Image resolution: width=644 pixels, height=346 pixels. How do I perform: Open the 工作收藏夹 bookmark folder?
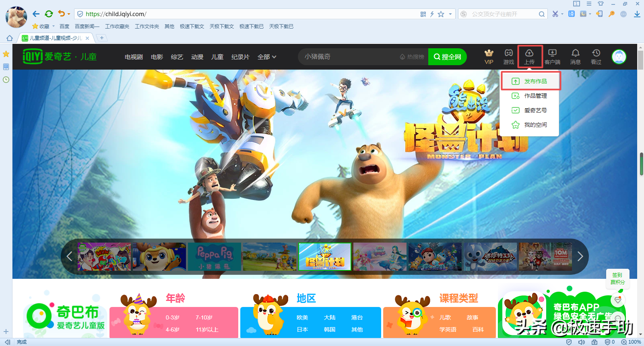point(117,26)
